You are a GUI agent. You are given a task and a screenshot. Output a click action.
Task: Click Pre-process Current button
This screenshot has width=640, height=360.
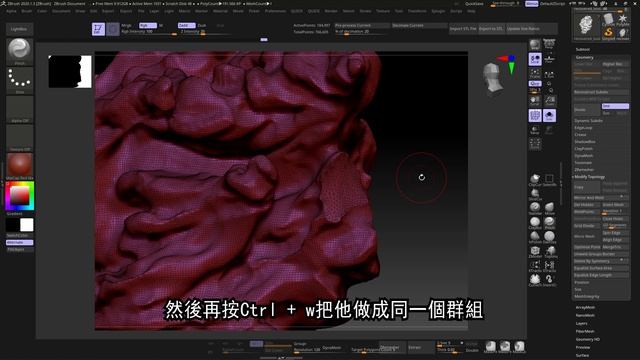pyautogui.click(x=362, y=25)
